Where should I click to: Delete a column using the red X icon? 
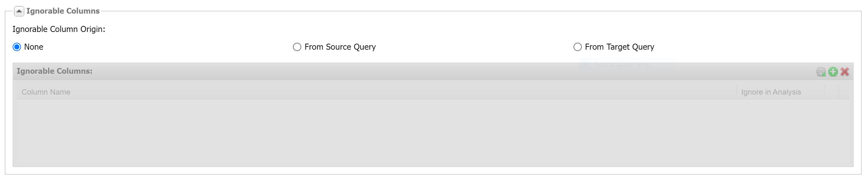845,72
